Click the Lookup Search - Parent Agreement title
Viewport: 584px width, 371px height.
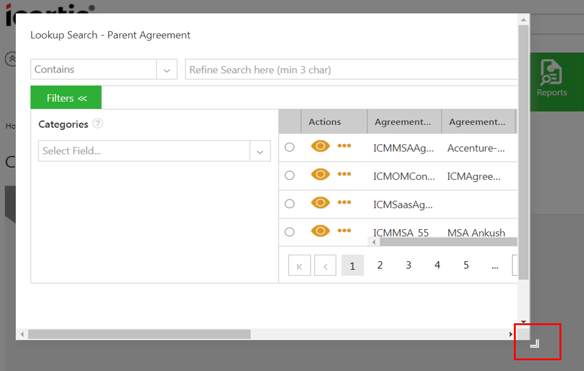click(x=110, y=35)
